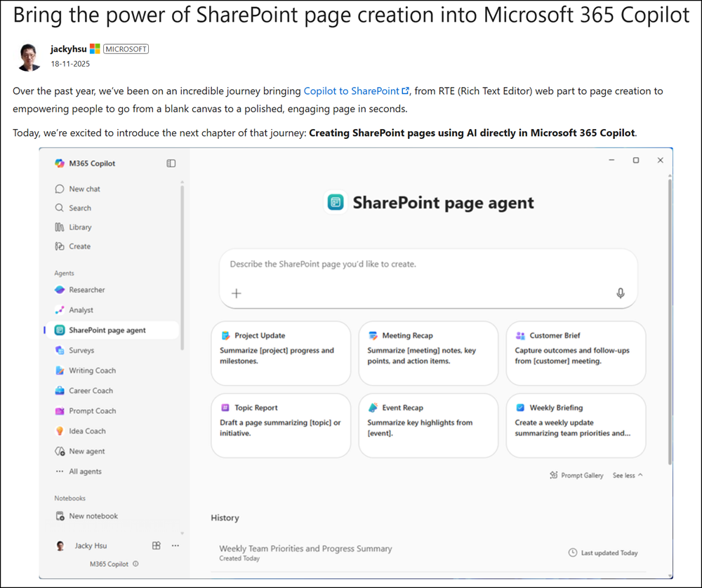
Task: Click the Researcher agent icon
Action: coord(60,290)
